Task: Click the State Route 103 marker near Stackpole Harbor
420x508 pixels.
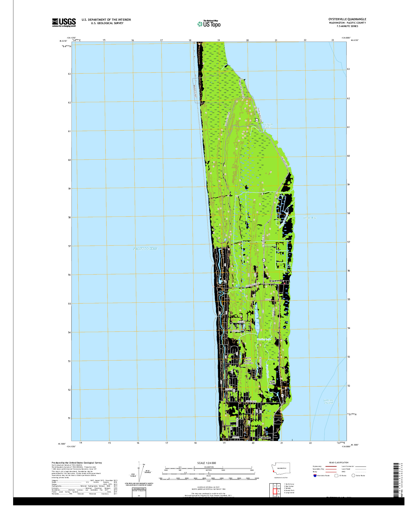Action: point(257,120)
